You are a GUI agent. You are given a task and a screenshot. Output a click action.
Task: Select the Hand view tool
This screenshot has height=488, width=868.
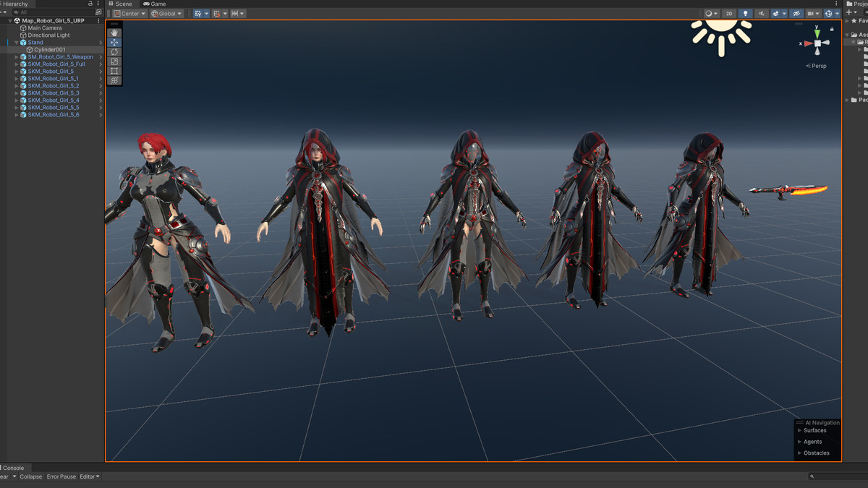coord(114,33)
